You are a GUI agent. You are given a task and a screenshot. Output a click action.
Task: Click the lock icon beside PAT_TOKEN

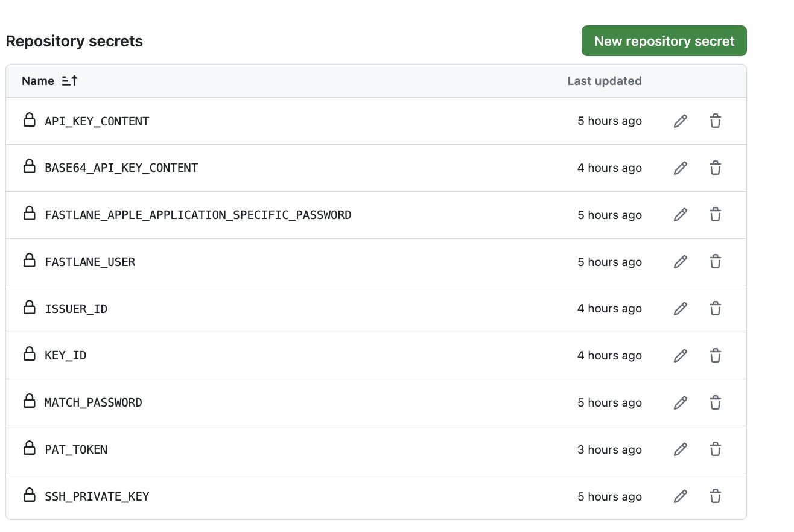coord(29,448)
